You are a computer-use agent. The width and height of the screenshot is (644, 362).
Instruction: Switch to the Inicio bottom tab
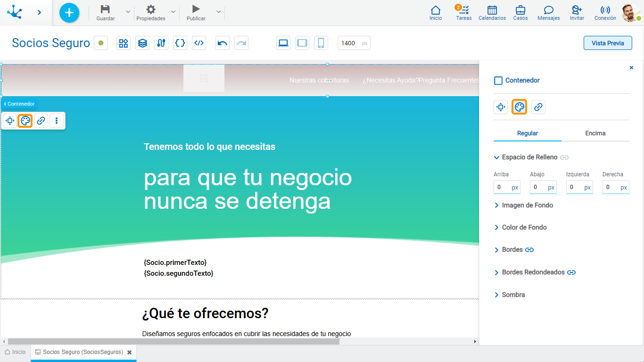(15, 352)
